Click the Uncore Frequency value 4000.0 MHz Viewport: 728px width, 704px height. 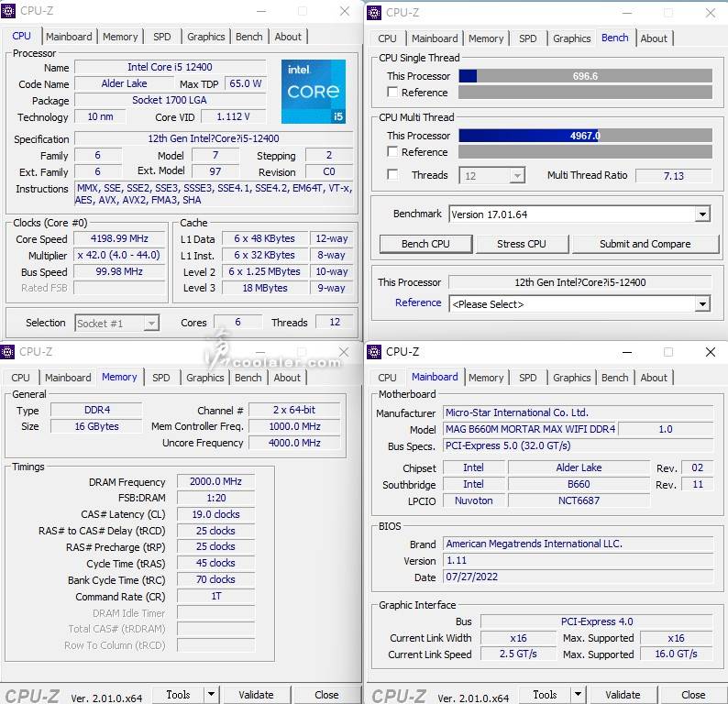pyautogui.click(x=295, y=443)
